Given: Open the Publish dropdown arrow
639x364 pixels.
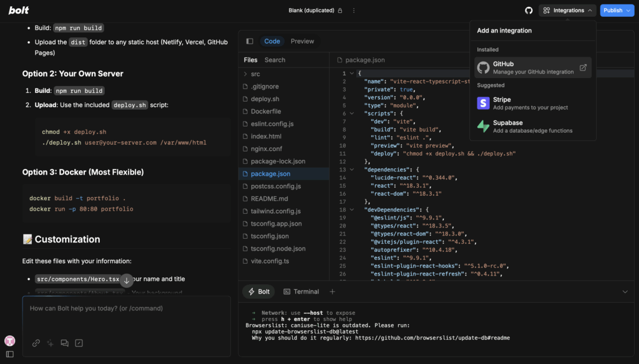Looking at the screenshot, I should pos(628,11).
